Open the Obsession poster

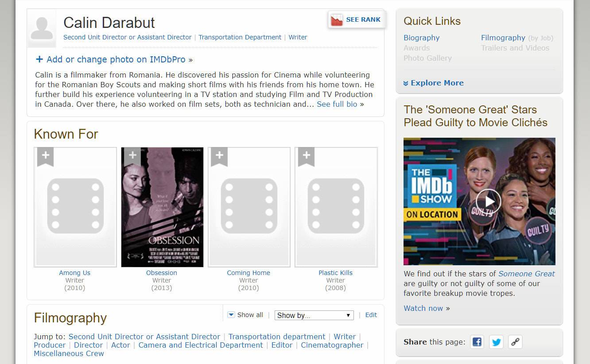(162, 207)
